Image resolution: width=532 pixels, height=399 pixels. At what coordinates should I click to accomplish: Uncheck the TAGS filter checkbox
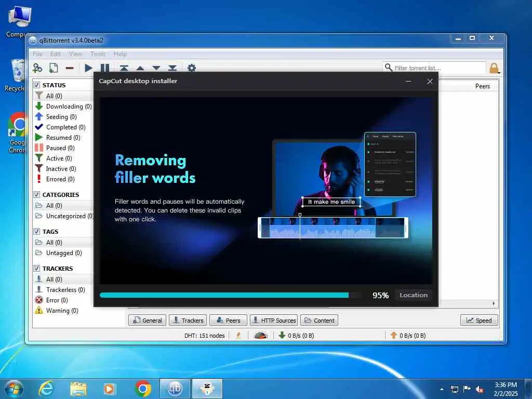pos(37,231)
